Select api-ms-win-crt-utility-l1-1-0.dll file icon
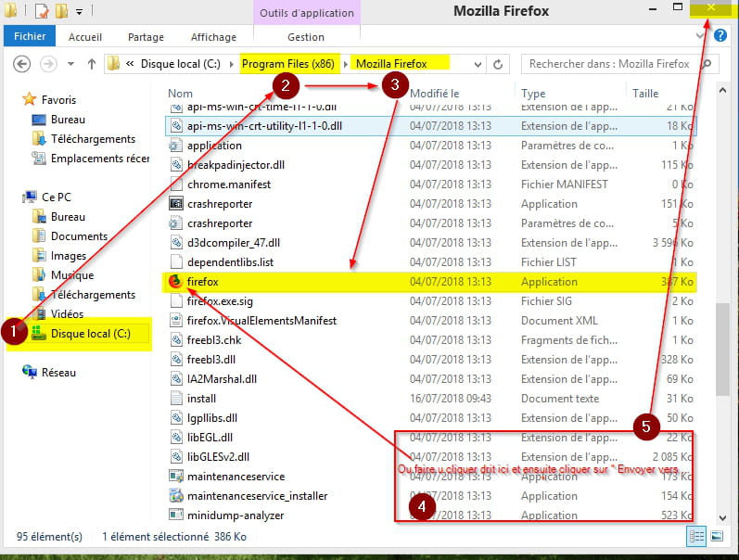This screenshot has width=739, height=560. (x=176, y=126)
